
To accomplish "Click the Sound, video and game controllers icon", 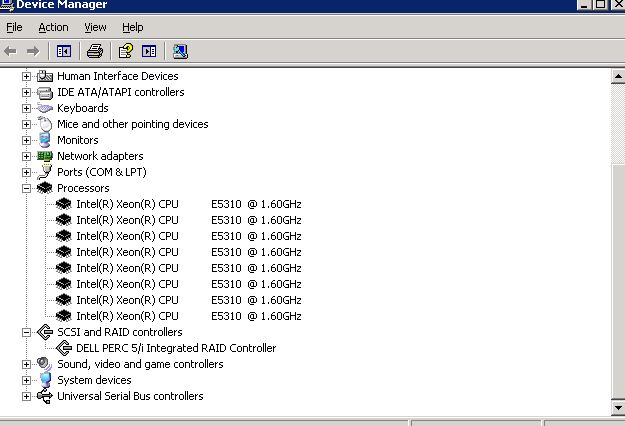I will (45, 364).
